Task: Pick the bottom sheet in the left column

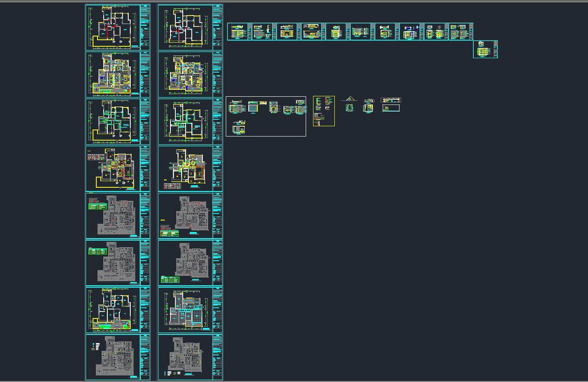Action: (x=118, y=357)
